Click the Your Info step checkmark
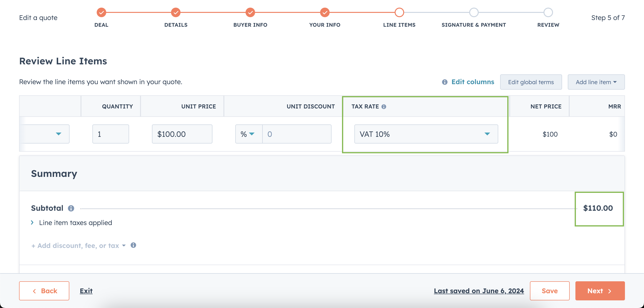The image size is (644, 308). click(325, 12)
